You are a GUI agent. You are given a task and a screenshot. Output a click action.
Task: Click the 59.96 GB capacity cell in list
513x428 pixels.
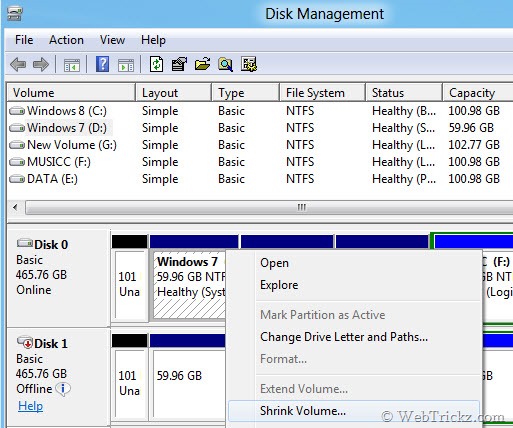[471, 128]
